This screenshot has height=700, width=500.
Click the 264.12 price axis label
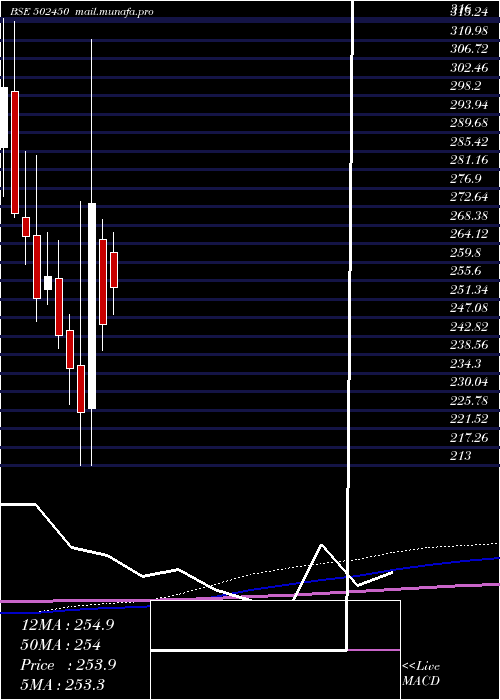pos(469,234)
